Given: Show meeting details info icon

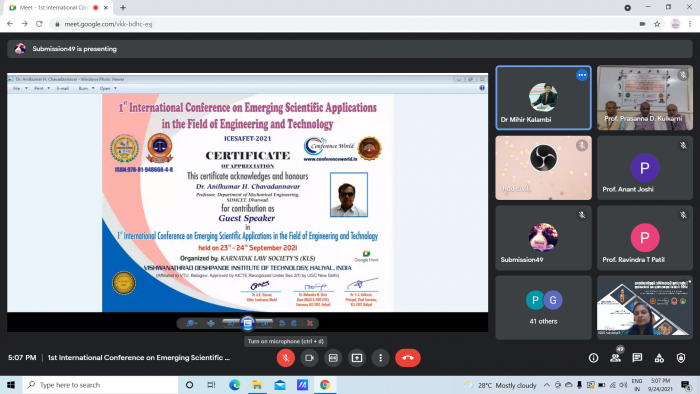Looking at the screenshot, I should (x=593, y=358).
